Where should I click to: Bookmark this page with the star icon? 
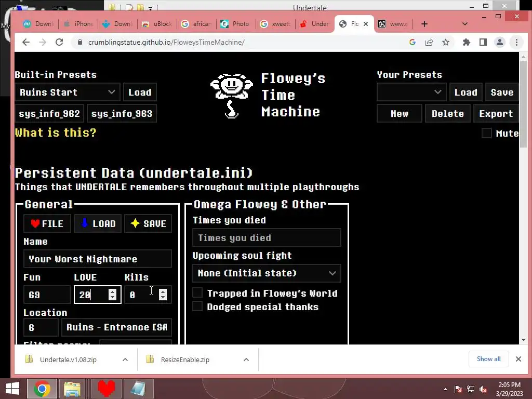[446, 42]
